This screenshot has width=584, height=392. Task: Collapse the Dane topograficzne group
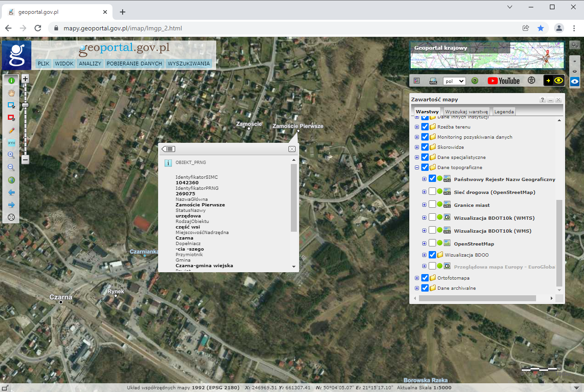coord(417,168)
